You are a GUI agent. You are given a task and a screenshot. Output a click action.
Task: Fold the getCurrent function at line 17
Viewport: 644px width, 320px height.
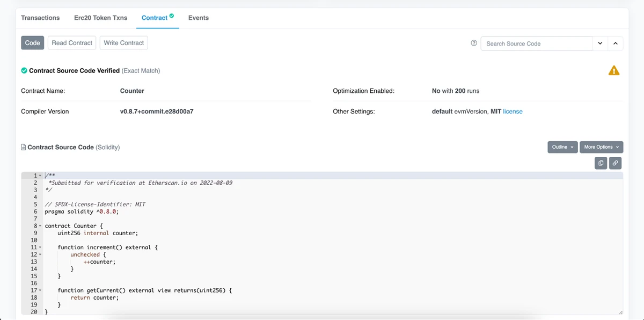pyautogui.click(x=40, y=290)
